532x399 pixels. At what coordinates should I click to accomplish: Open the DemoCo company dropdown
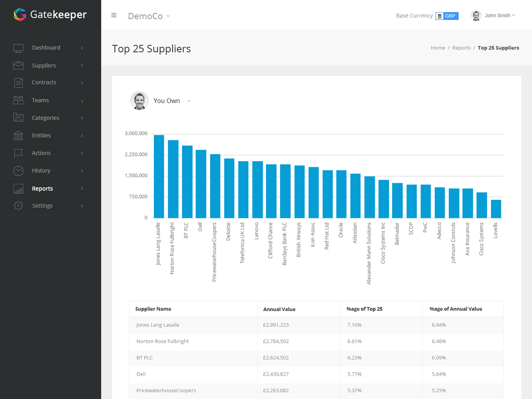149,16
